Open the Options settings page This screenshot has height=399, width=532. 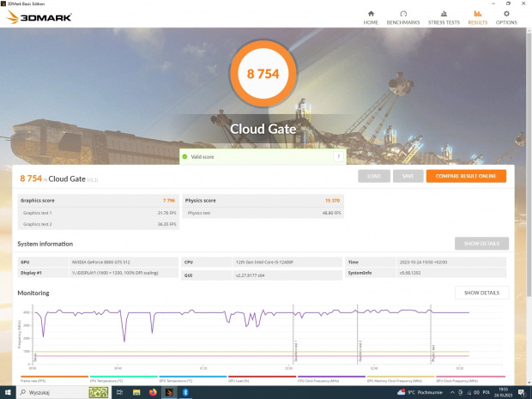(x=505, y=17)
